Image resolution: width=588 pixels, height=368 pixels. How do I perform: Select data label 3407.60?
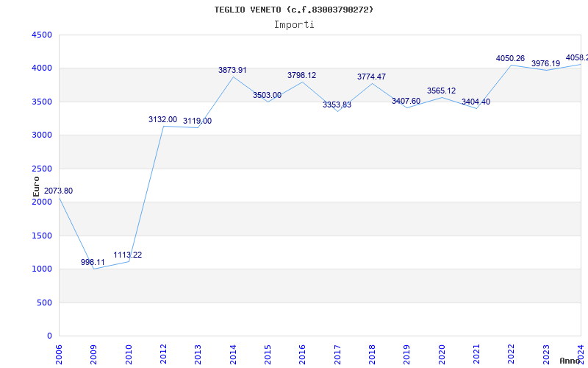406,102
